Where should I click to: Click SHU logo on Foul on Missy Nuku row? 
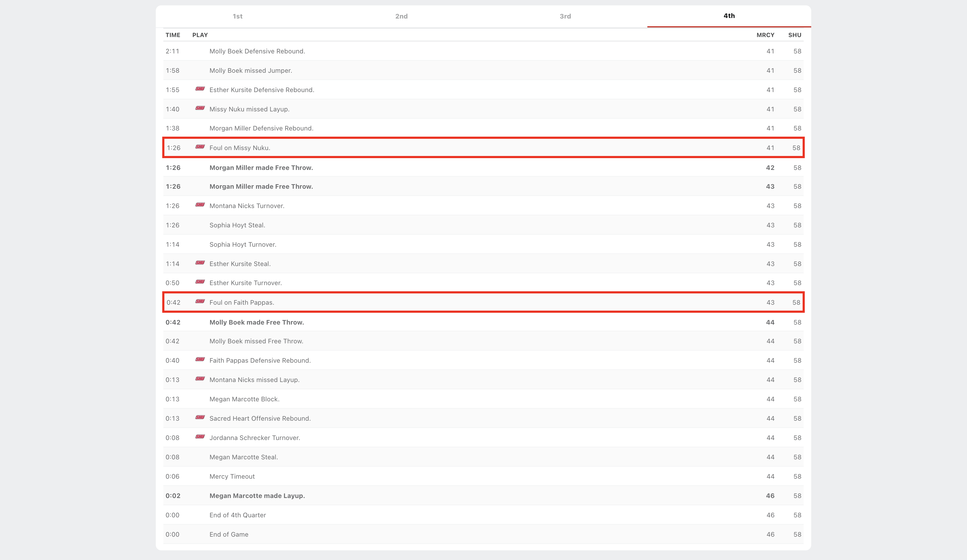click(200, 147)
